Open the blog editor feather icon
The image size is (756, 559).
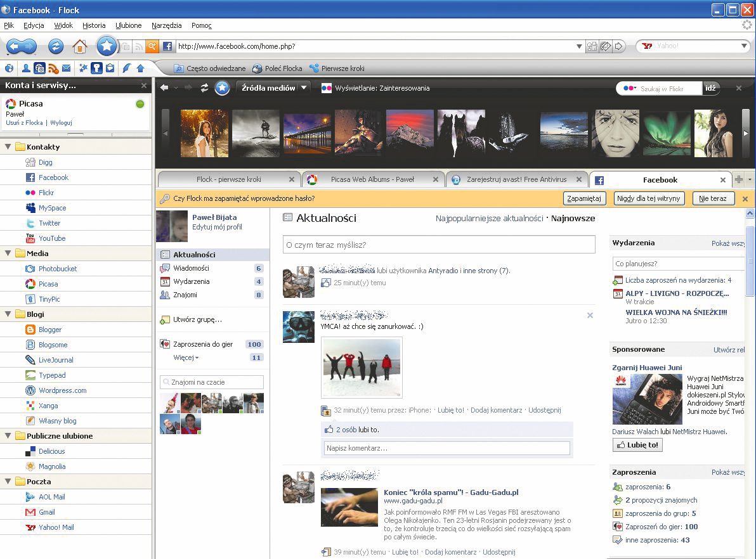pos(126,68)
